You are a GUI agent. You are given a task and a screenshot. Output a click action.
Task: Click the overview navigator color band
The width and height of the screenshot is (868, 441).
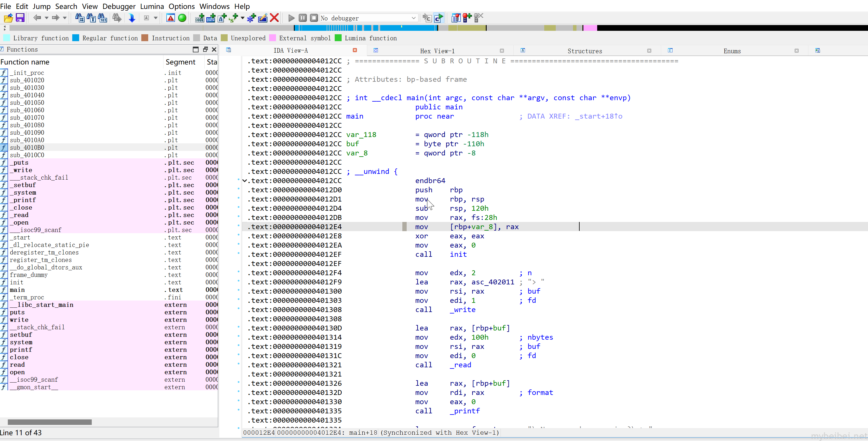438,28
